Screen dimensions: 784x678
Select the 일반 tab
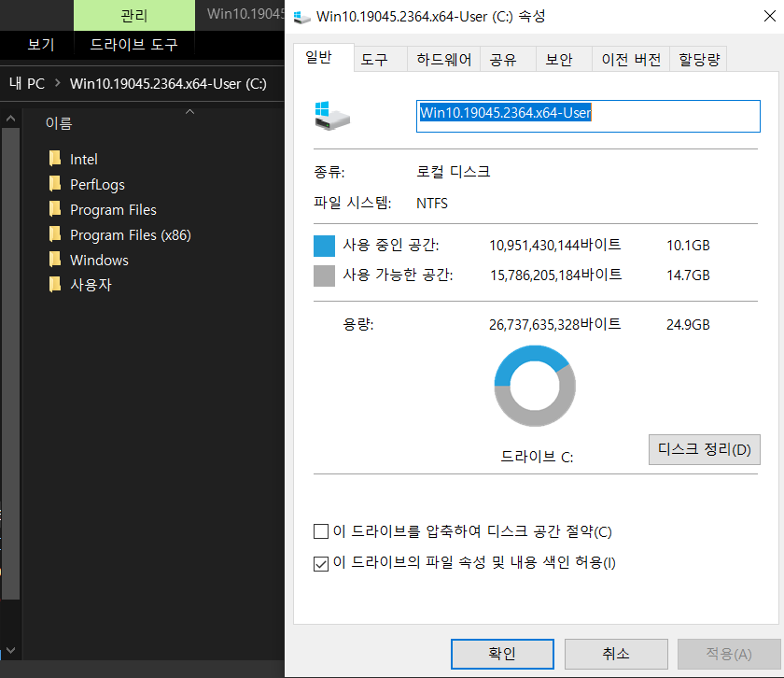(323, 58)
